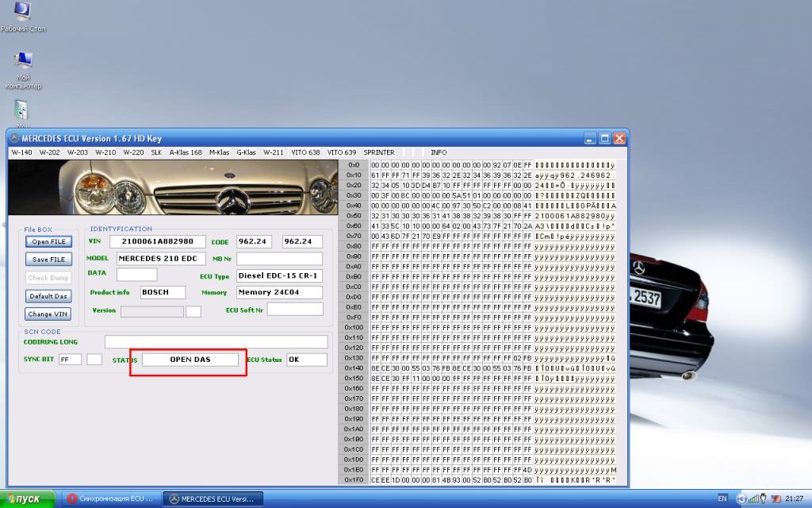This screenshot has height=508, width=812.
Task: Click hex row address 0x140
Action: pos(354,368)
